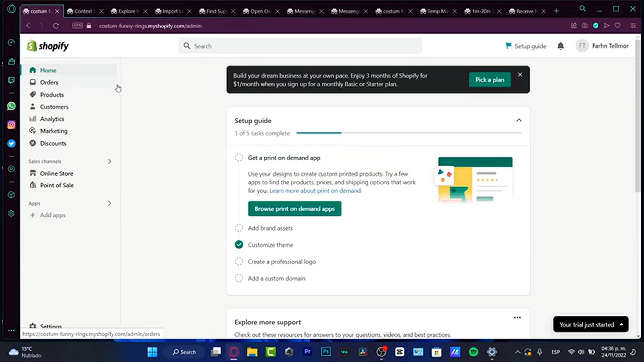The image size is (644, 362).
Task: Open Instagram in Opera sidebar
Action: 11,125
